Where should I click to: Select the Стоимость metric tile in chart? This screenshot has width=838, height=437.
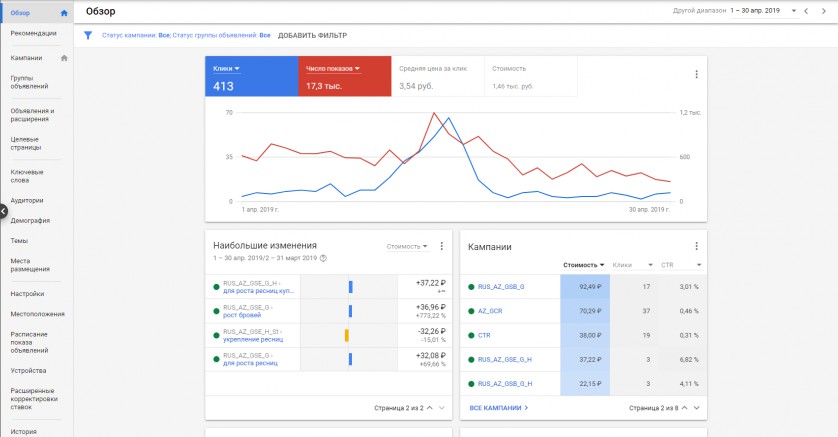(531, 76)
